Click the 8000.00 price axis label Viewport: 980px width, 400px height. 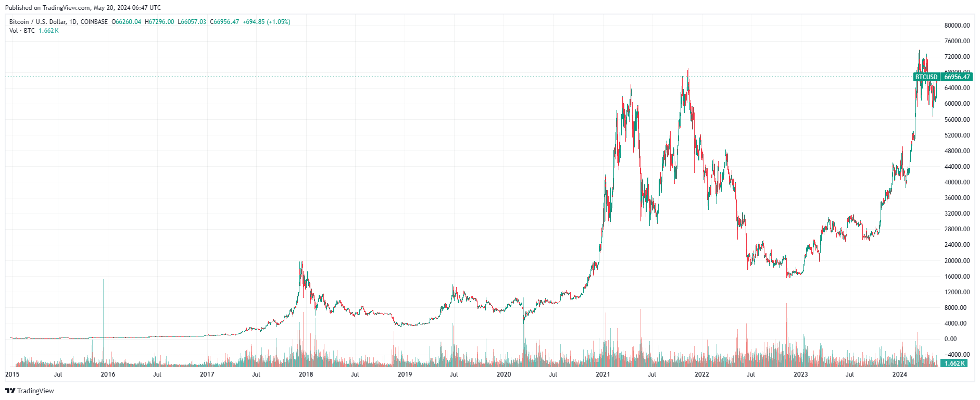coord(956,308)
